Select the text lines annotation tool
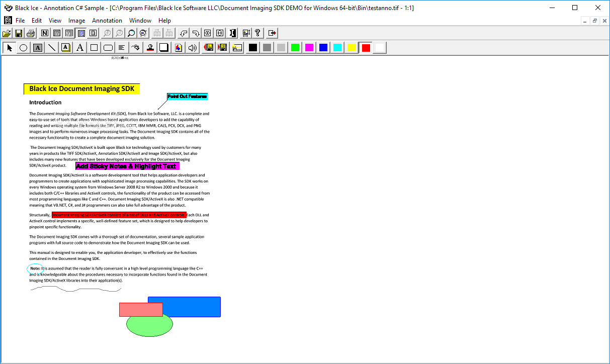Image resolution: width=610 pixels, height=364 pixels. (x=122, y=48)
